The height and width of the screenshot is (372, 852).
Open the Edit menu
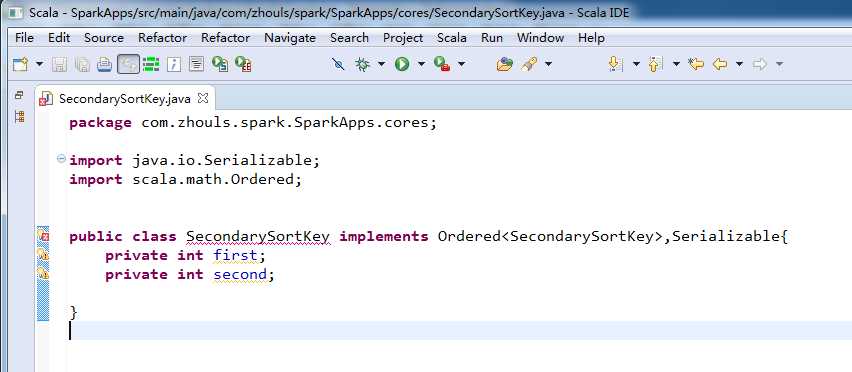tap(59, 38)
